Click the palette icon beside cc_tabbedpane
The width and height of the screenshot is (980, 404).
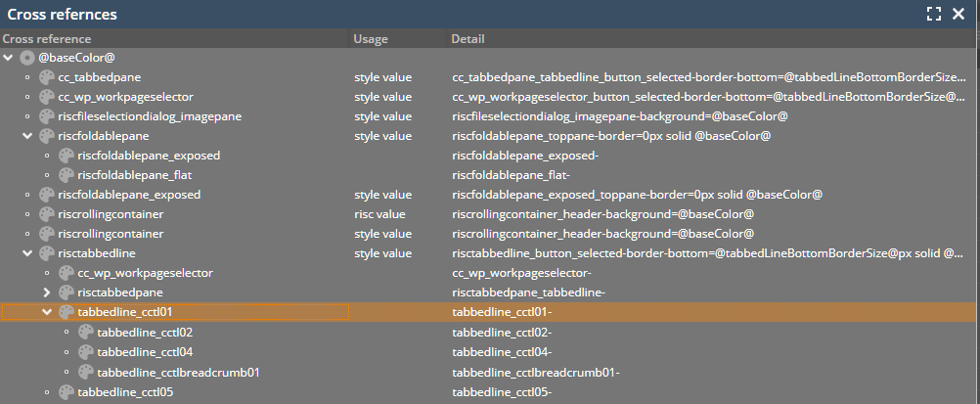point(47,77)
